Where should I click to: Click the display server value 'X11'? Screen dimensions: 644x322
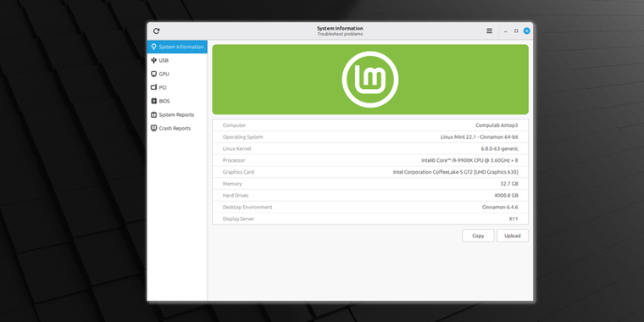[x=514, y=219]
